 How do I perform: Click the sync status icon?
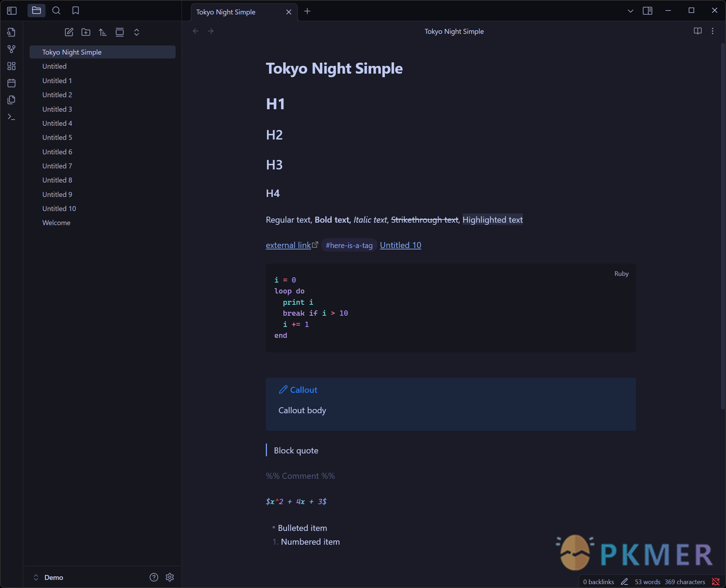[716, 582]
